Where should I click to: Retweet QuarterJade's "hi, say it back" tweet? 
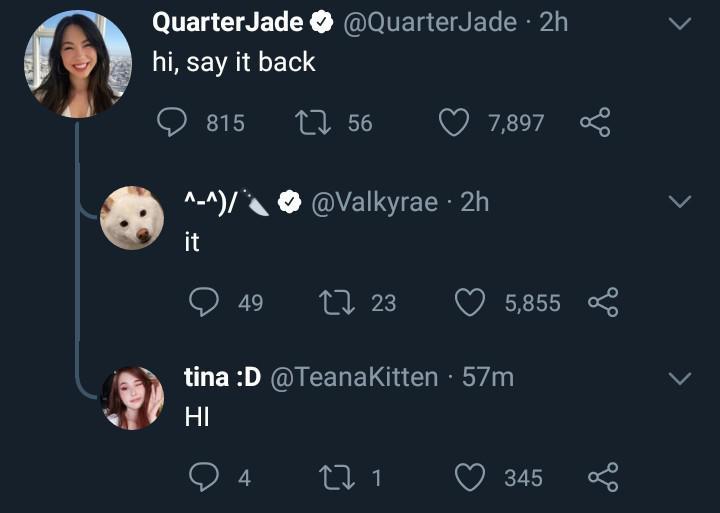(x=310, y=123)
